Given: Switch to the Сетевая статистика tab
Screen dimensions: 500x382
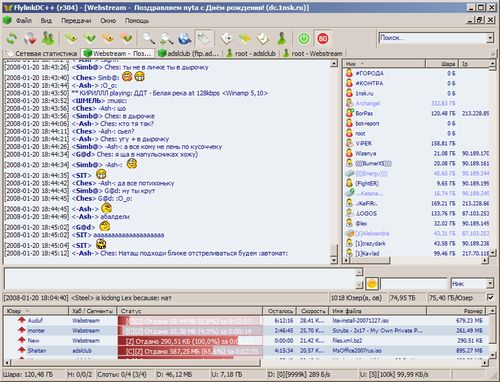Looking at the screenshot, I should [43, 53].
